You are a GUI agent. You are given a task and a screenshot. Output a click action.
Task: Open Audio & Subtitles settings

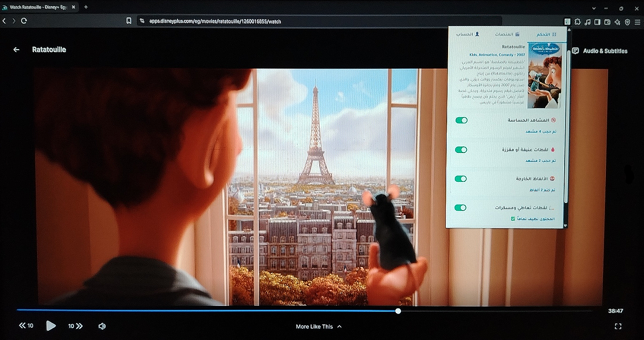[600, 51]
